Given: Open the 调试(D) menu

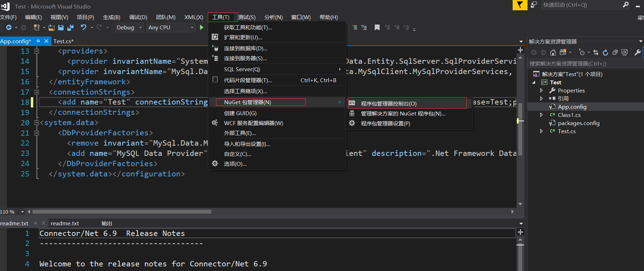Looking at the screenshot, I should pos(138,17).
